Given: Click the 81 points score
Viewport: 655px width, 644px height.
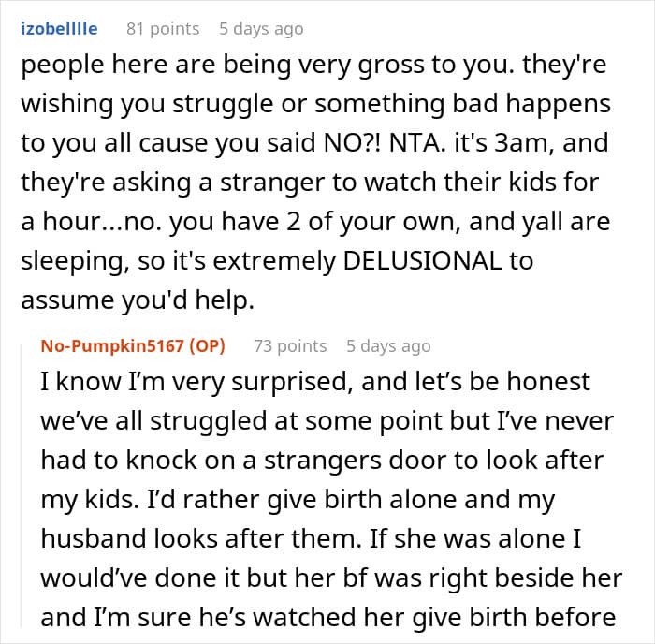Looking at the screenshot, I should (x=163, y=29).
